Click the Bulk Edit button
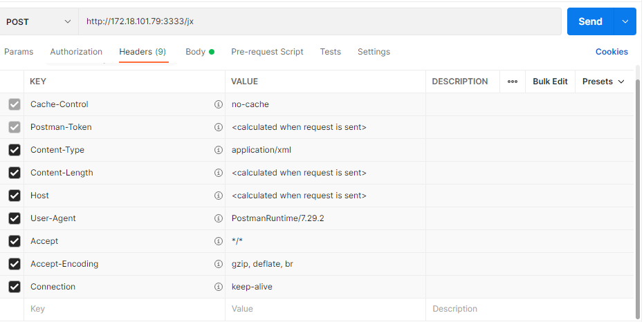 [550, 82]
